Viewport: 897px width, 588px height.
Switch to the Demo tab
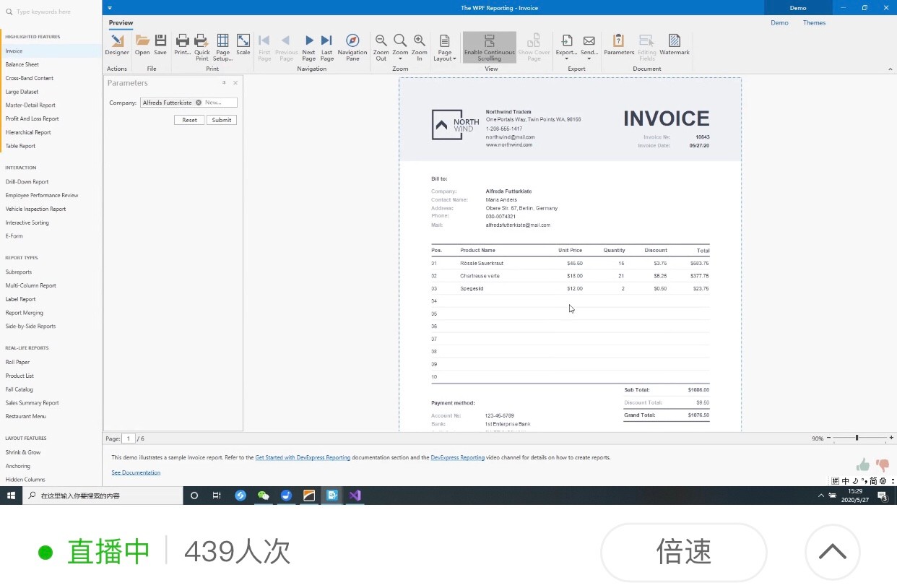coord(779,23)
